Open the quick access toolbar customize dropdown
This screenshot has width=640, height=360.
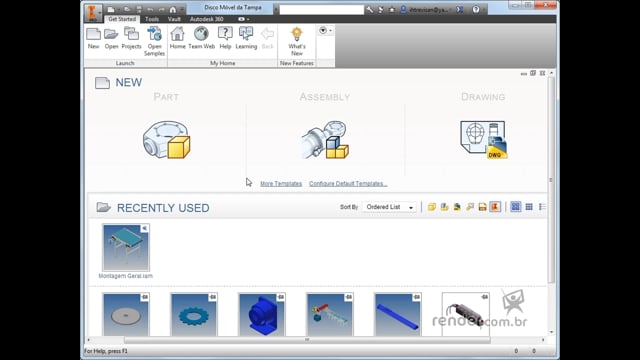pos(182,9)
